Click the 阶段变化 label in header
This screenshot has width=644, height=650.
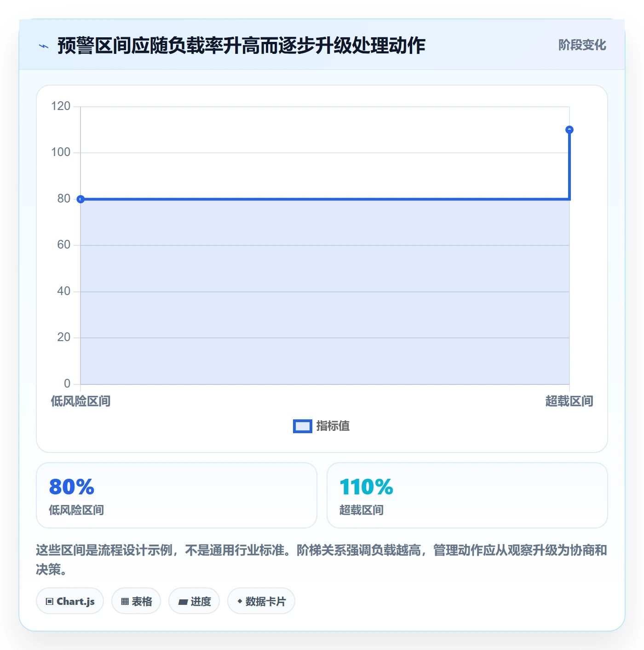point(582,45)
